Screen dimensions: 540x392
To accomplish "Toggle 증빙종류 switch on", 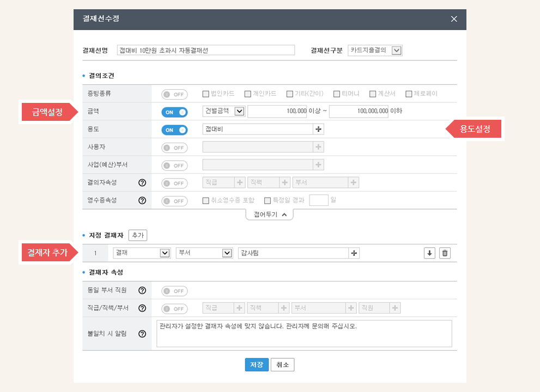I will (x=174, y=94).
